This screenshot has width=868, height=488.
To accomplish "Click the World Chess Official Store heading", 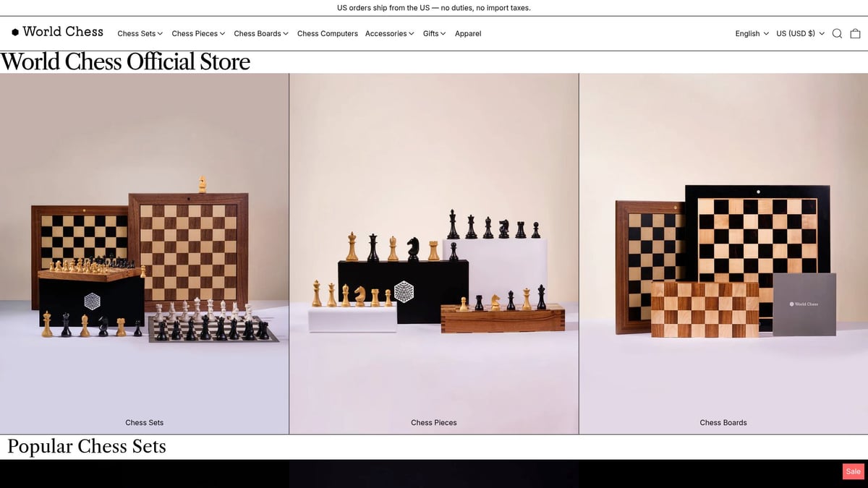I will [x=124, y=61].
